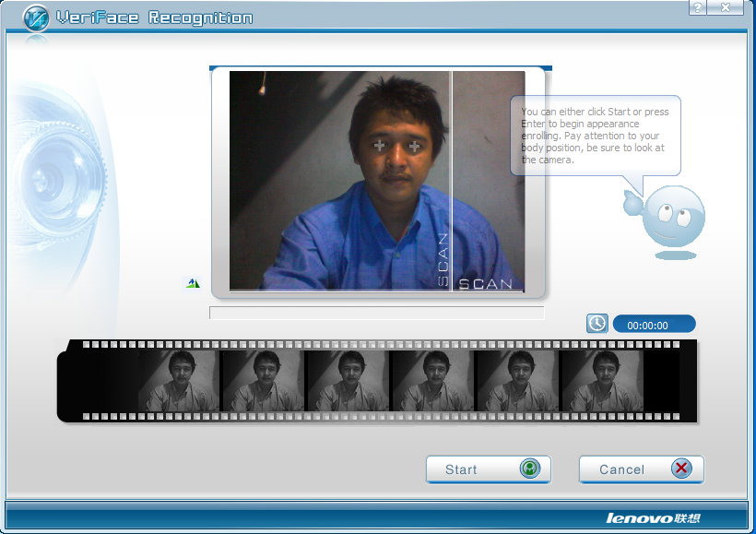Click the green person icon on Start
Viewport: 756px width, 534px height.
pos(529,469)
